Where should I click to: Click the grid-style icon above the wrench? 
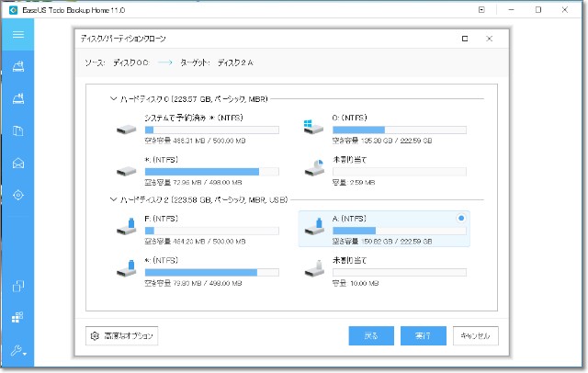(x=17, y=319)
